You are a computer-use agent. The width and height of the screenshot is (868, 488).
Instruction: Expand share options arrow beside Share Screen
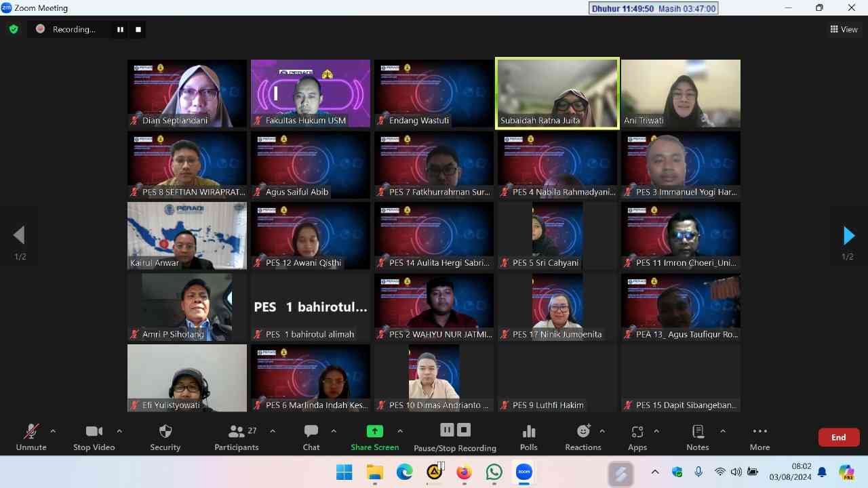coord(400,431)
